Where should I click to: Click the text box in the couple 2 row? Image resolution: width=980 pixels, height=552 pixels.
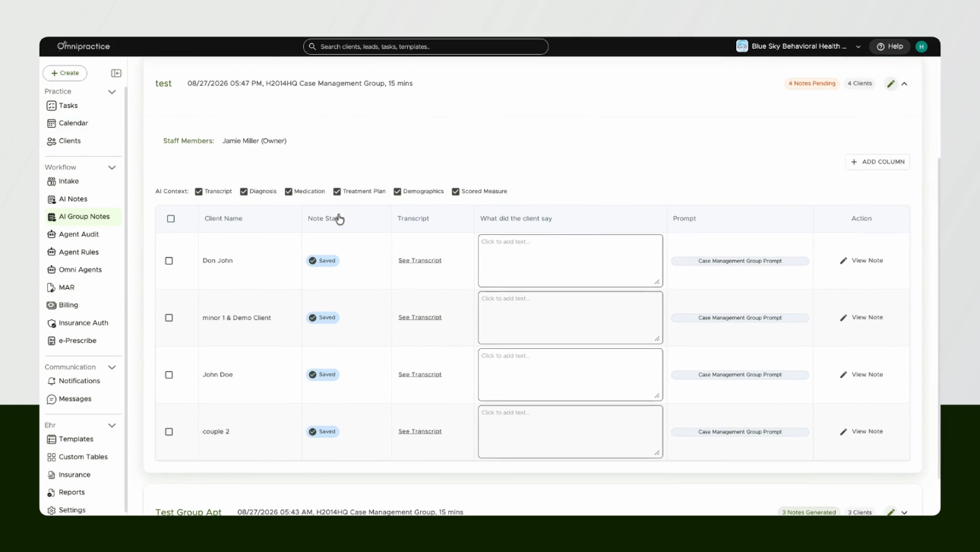pyautogui.click(x=570, y=432)
